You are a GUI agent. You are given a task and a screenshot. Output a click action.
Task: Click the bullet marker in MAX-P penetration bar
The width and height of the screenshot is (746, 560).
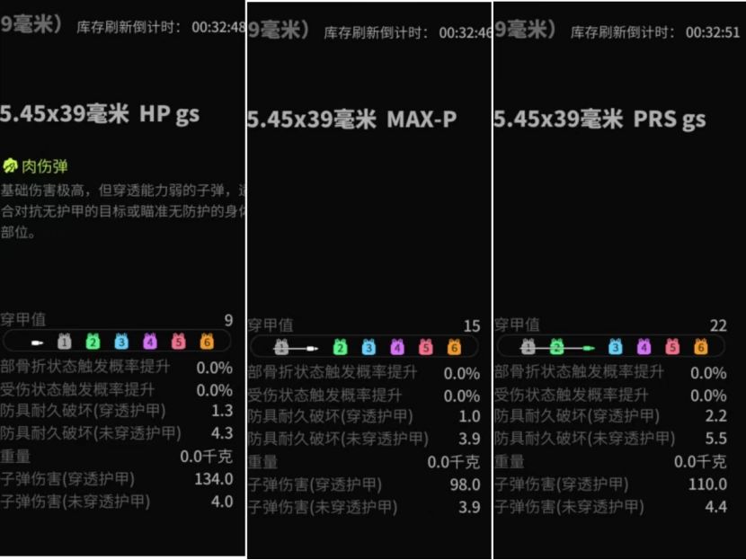click(x=312, y=349)
